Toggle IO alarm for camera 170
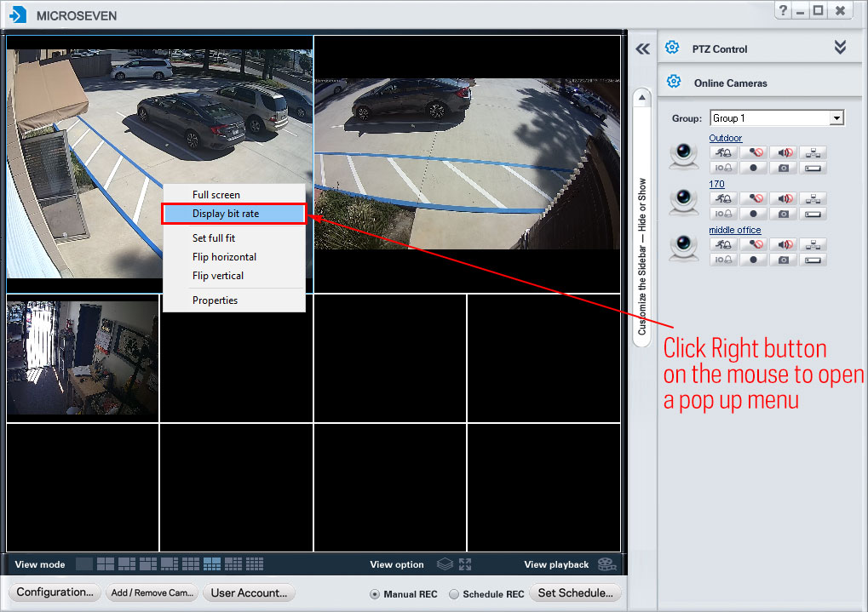This screenshot has height=612, width=868. 723,214
